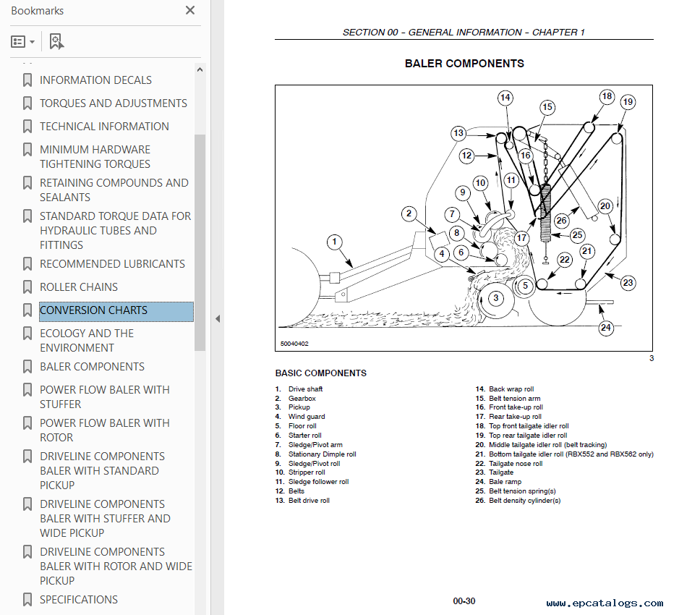Go to the TECHNICAL INFORMATION bookmark
This screenshot has height=615, width=700.
tap(104, 127)
